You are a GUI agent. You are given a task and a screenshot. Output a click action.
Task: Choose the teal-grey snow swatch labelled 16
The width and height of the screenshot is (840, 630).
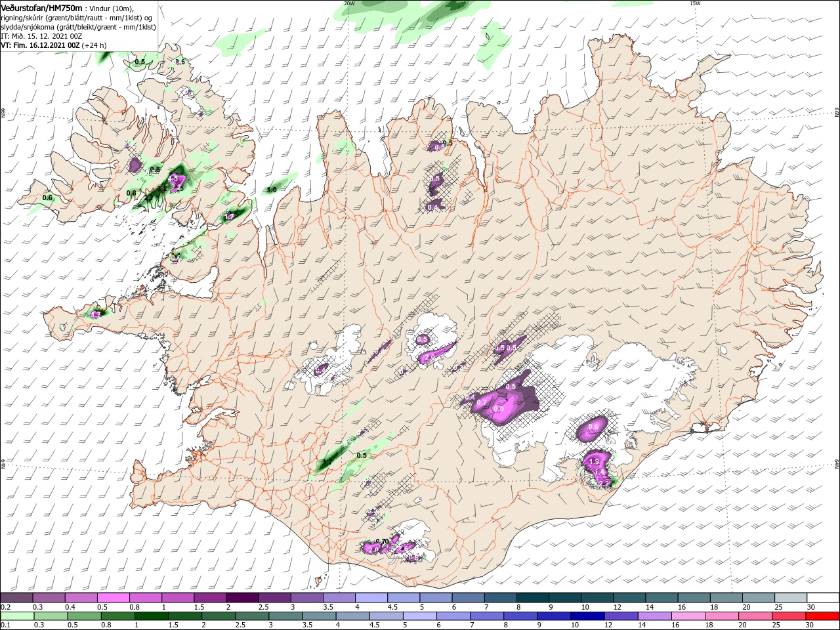click(694, 598)
